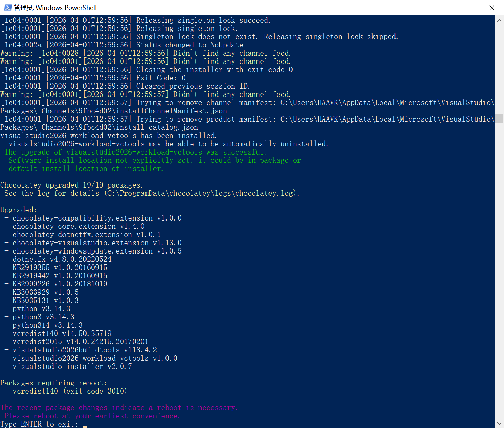Maximize the PowerShell window
Screen dimensions: 504x428
(467, 8)
